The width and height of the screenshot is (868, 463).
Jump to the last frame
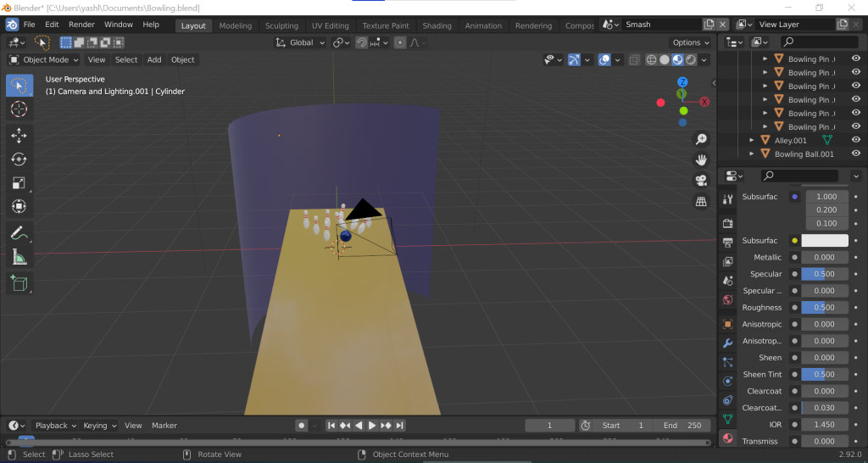tap(400, 426)
